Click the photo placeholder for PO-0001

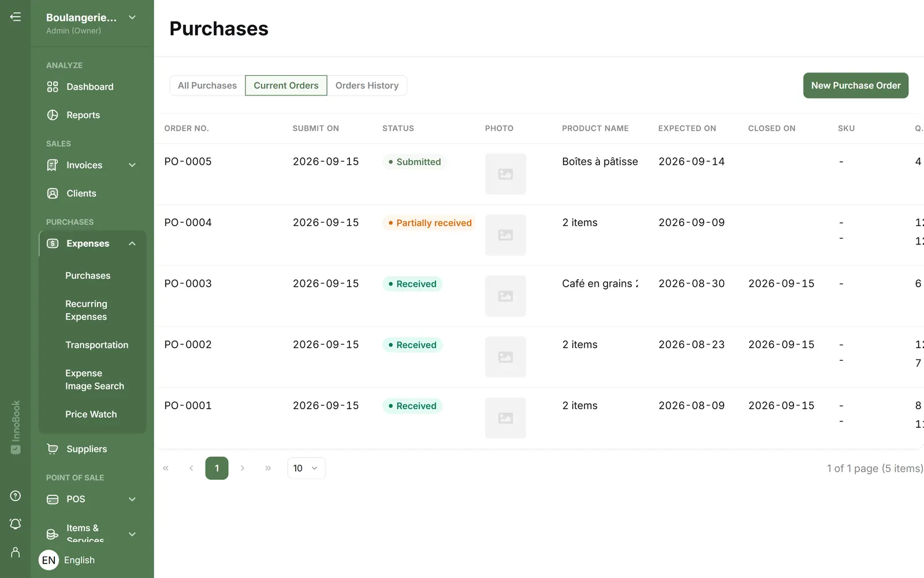(505, 418)
